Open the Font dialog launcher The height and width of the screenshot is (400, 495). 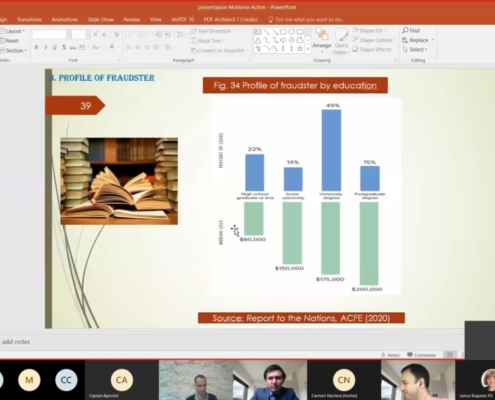coord(119,61)
